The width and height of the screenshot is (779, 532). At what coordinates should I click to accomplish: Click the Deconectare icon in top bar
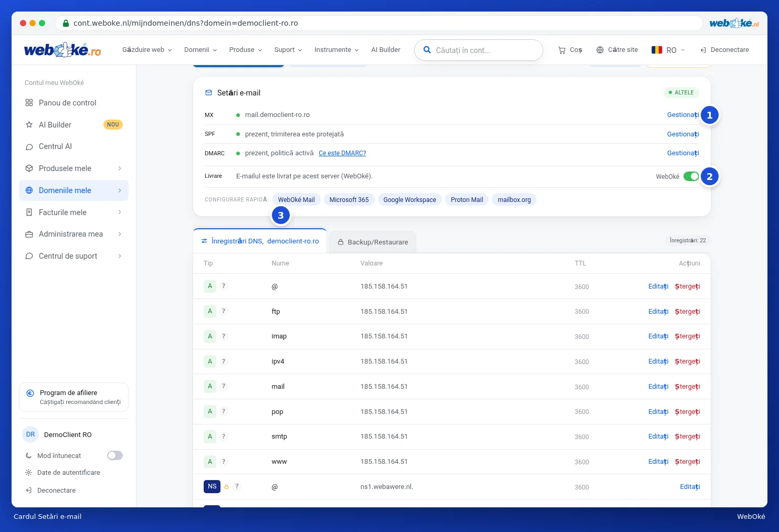tap(703, 50)
